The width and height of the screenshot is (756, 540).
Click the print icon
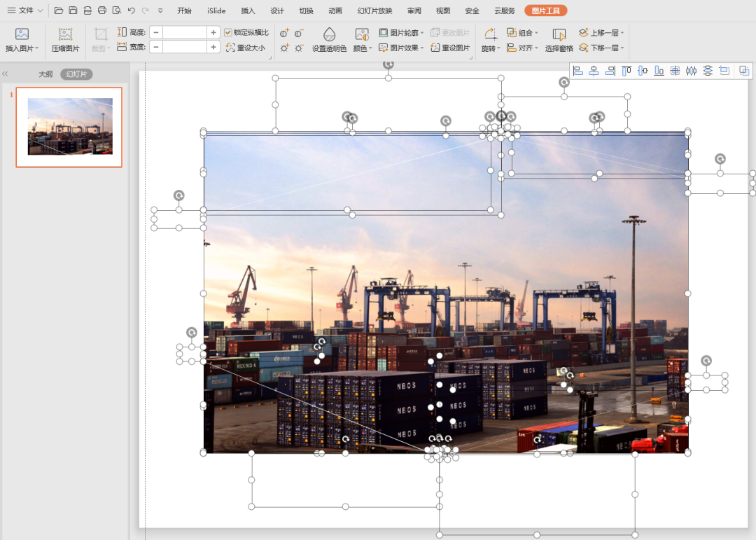(101, 10)
